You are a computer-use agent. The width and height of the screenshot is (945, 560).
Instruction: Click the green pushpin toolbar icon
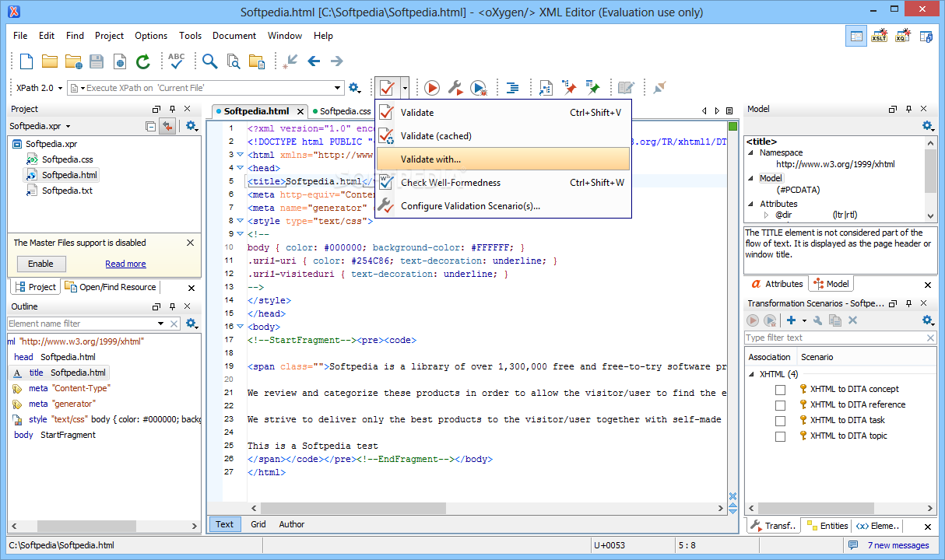coord(593,88)
